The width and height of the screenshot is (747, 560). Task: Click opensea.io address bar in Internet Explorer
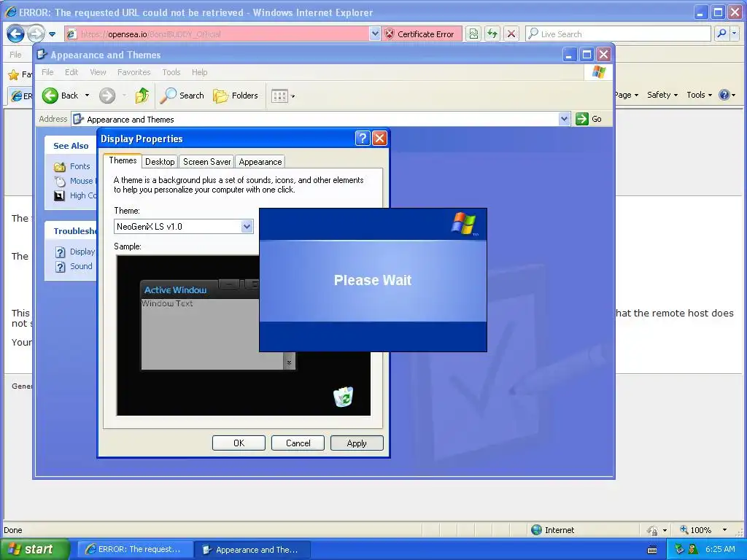[x=217, y=34]
